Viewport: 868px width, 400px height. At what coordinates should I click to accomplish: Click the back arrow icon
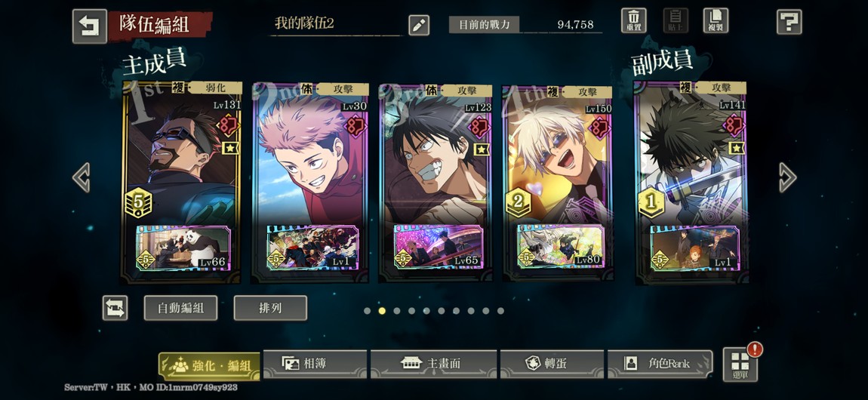pyautogui.click(x=90, y=26)
